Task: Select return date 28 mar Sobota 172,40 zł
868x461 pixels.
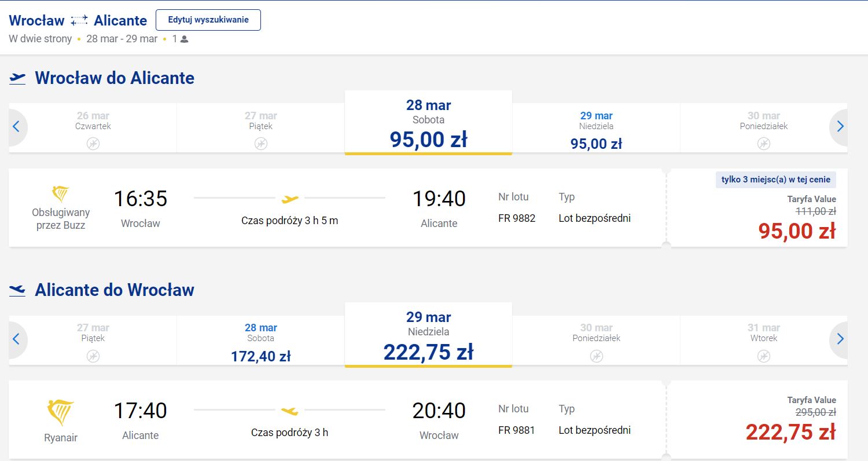Action: (260, 340)
